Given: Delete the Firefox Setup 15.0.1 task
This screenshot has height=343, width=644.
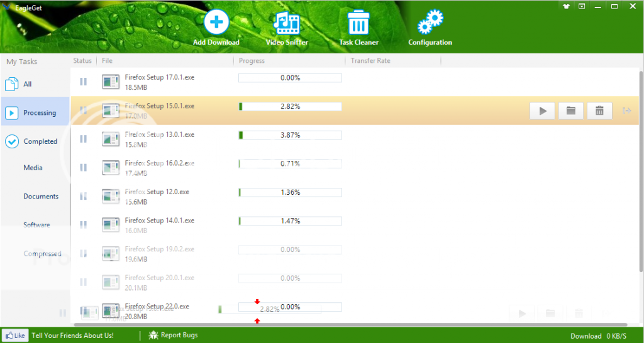Looking at the screenshot, I should (599, 111).
